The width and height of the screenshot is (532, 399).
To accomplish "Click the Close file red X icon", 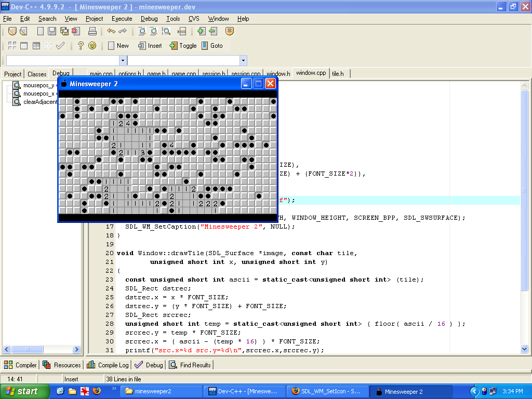I will tap(75, 32).
